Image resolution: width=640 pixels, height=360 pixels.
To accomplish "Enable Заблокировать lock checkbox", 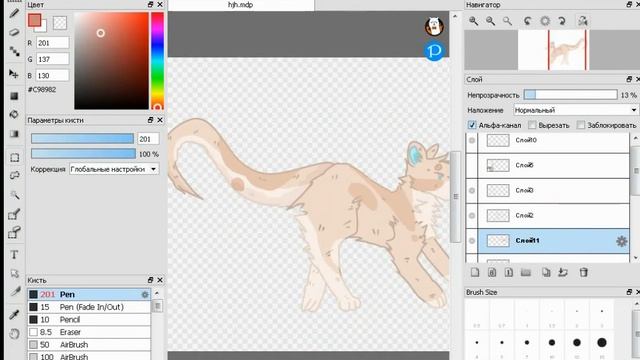I will point(581,125).
